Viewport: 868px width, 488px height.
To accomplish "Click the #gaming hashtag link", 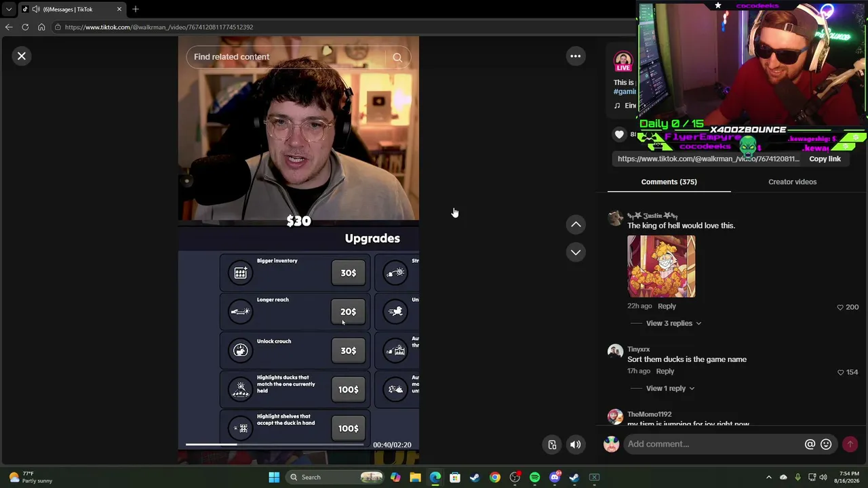I will [x=625, y=91].
